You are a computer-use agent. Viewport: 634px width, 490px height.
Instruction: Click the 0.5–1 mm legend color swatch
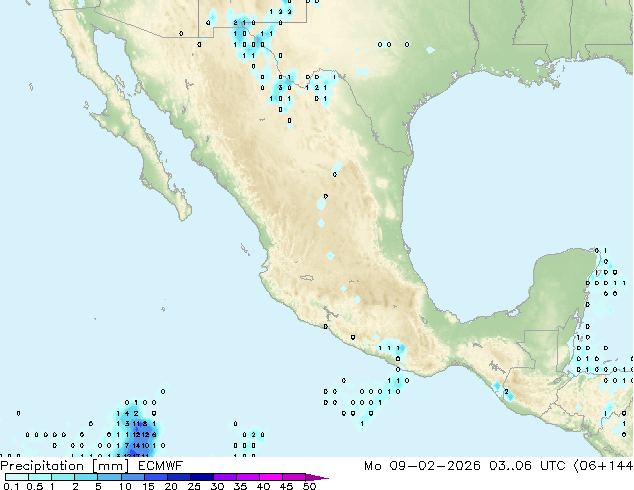40,477
